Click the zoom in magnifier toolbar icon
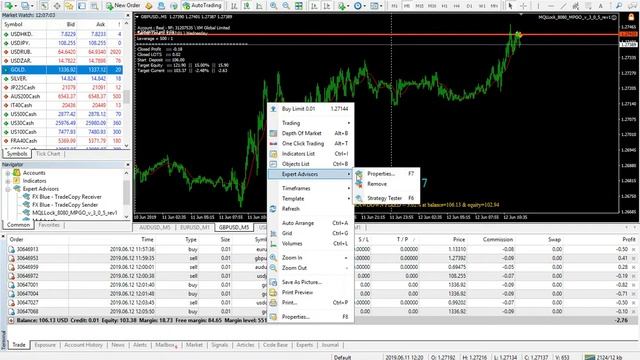Viewport: 640px width, 360px height. tap(273, 6)
